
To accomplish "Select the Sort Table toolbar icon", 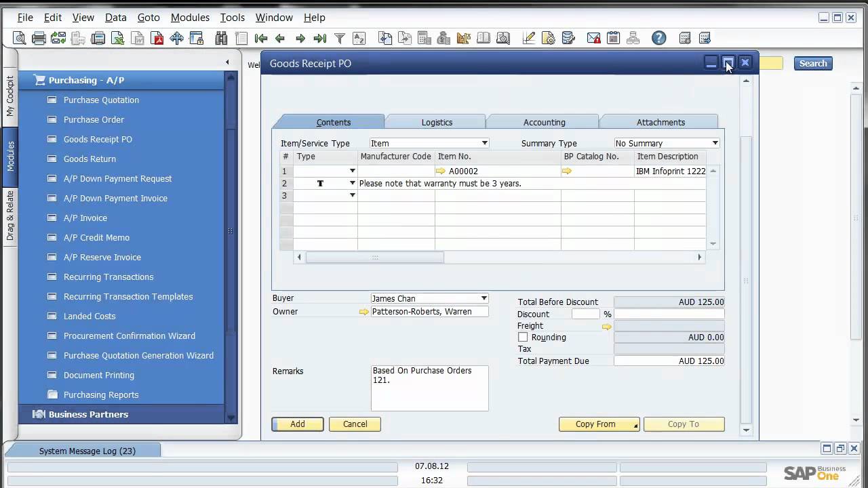I will [359, 38].
